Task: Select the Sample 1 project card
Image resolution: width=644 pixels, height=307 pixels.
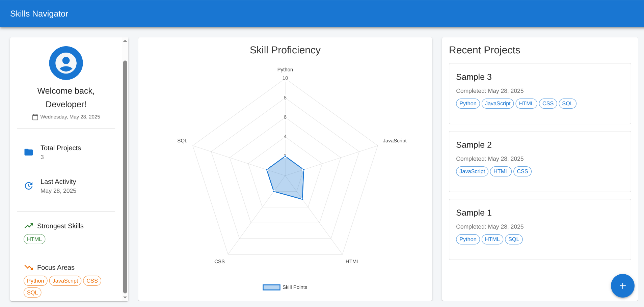Action: point(539,229)
